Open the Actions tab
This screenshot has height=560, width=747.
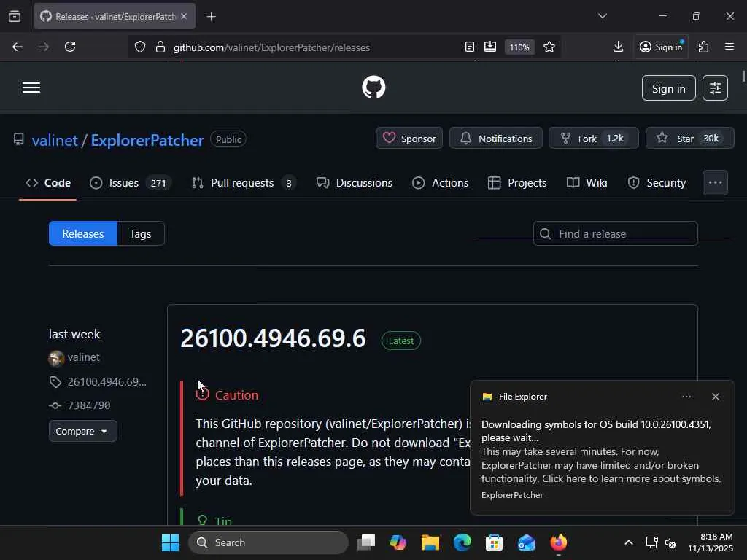pyautogui.click(x=440, y=183)
